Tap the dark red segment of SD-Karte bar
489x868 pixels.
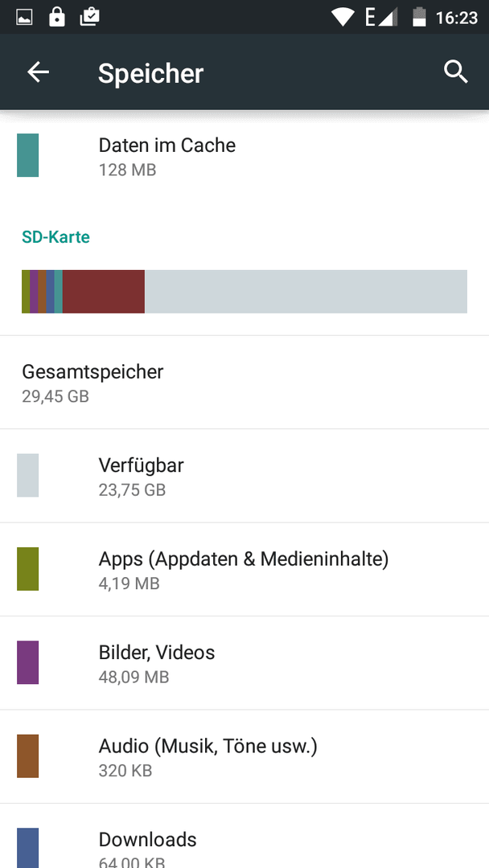[104, 292]
